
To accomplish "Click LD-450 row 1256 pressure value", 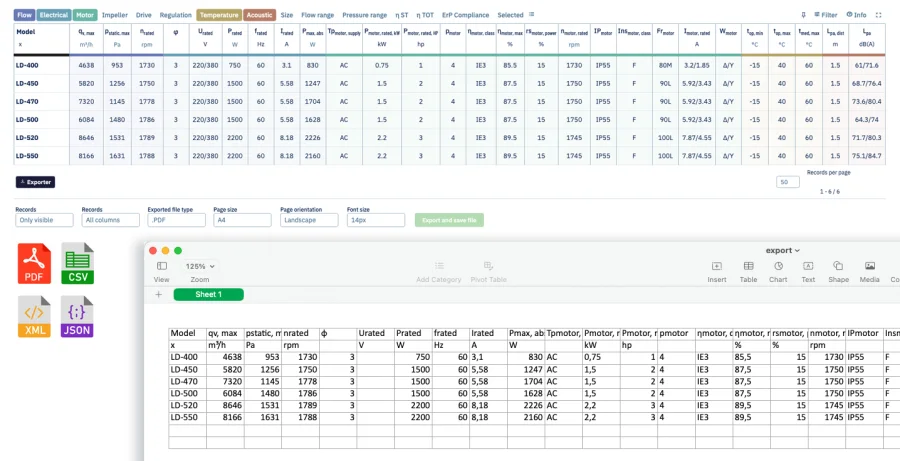I will (117, 83).
